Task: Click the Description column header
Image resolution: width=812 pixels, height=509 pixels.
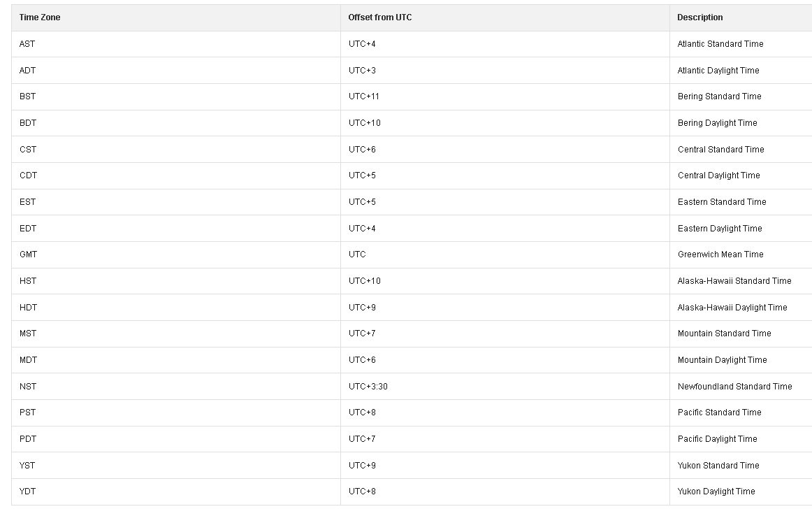Action: click(741, 17)
